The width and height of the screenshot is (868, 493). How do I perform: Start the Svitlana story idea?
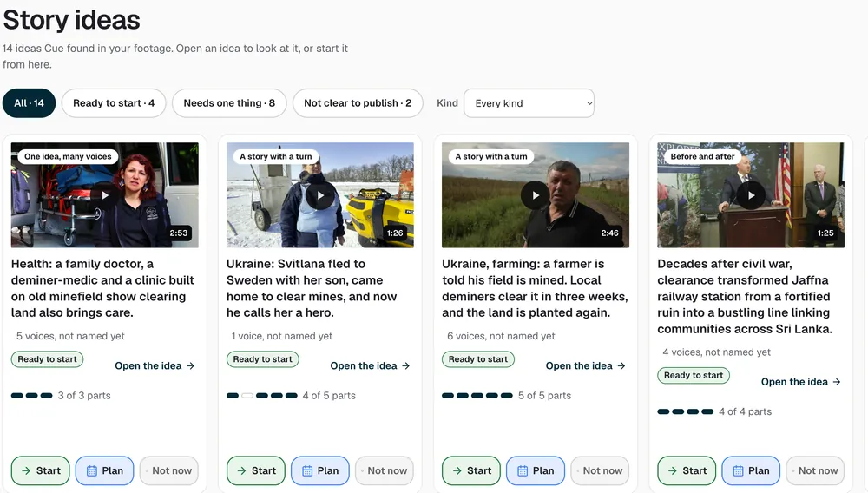click(256, 470)
